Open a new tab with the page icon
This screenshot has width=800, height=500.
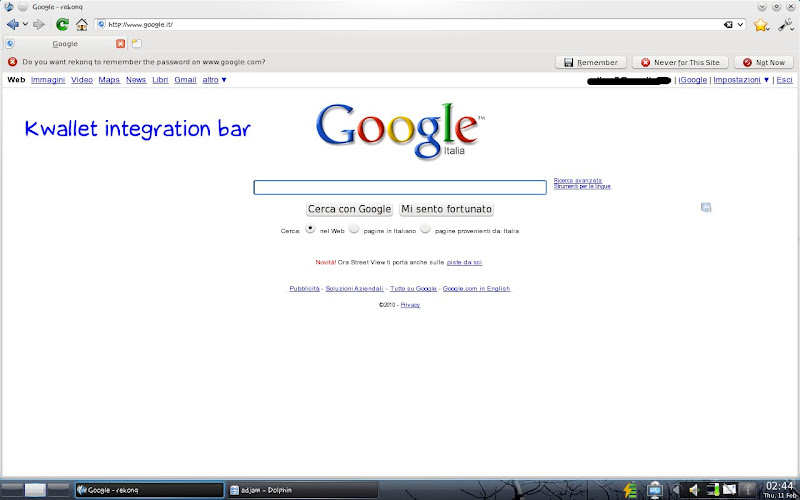click(137, 44)
